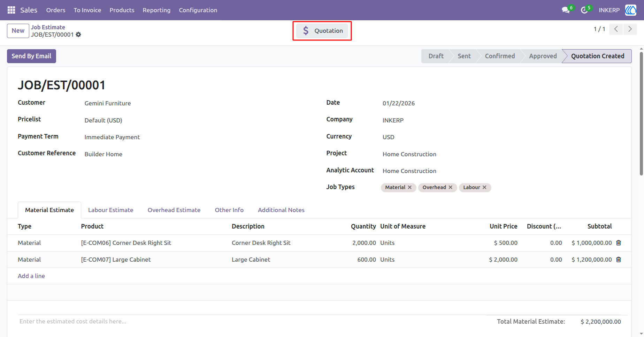Open the Configuration menu
The height and width of the screenshot is (337, 644).
pos(198,10)
